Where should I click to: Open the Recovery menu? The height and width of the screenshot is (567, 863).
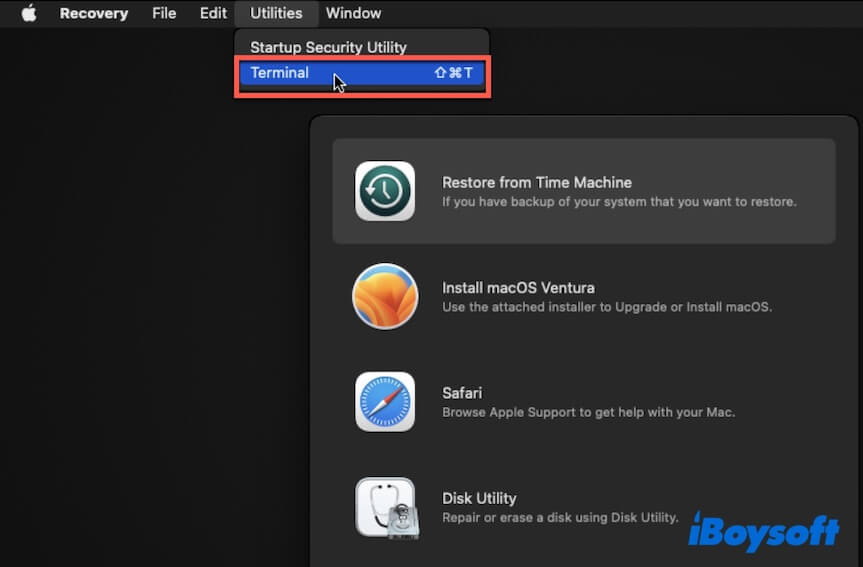(94, 13)
